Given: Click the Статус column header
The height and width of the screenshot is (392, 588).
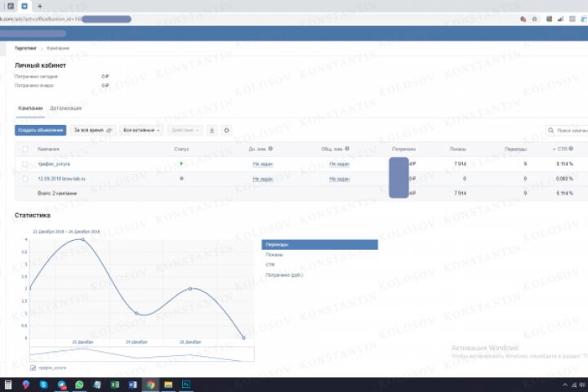Looking at the screenshot, I should coord(181,149).
